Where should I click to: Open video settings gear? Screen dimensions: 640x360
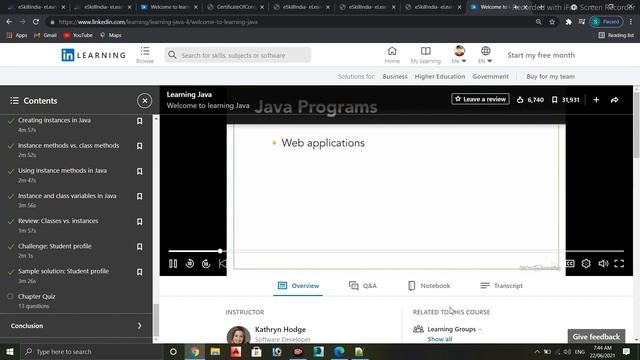(x=586, y=264)
